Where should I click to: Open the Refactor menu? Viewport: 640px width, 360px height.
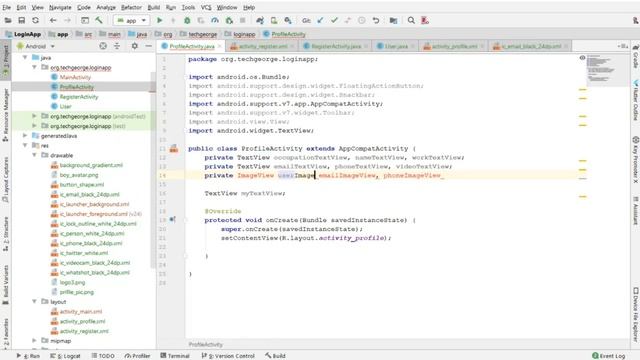point(131,7)
